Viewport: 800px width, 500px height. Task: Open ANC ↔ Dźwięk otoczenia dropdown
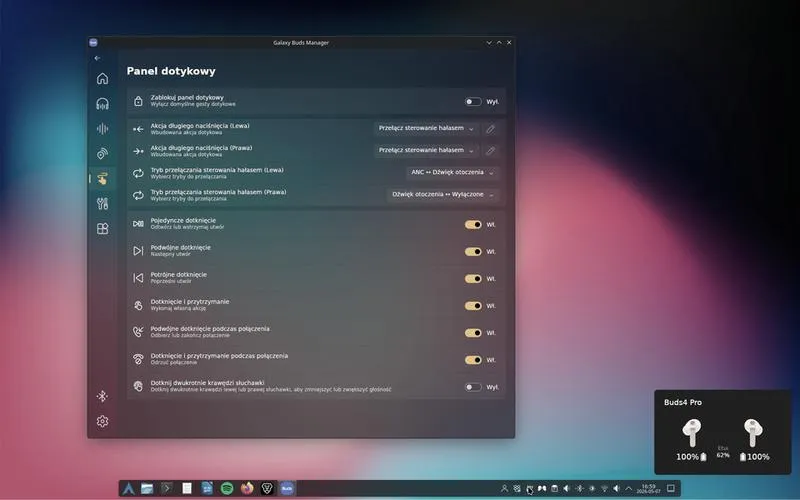[453, 172]
